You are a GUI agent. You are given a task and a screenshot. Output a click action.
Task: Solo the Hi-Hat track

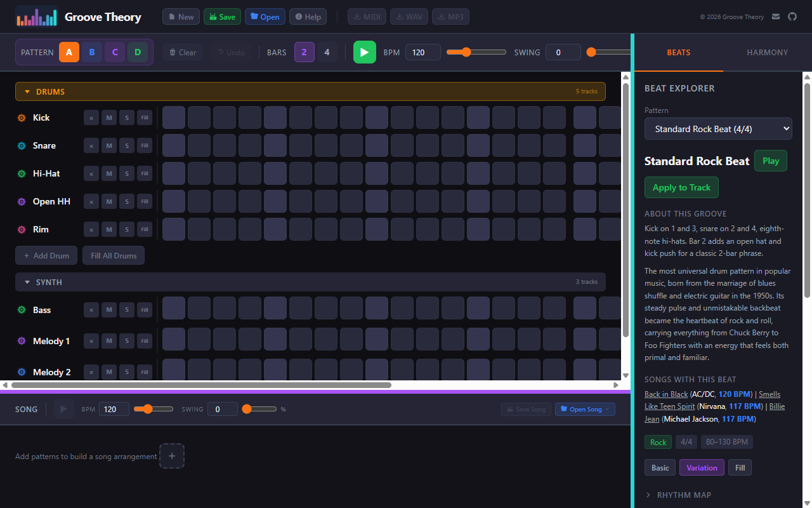[x=126, y=173]
